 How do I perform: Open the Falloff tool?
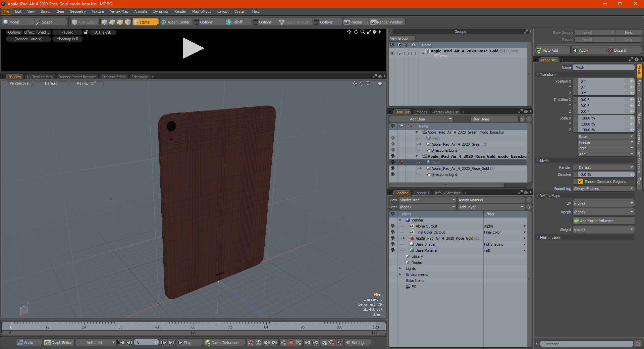[234, 22]
